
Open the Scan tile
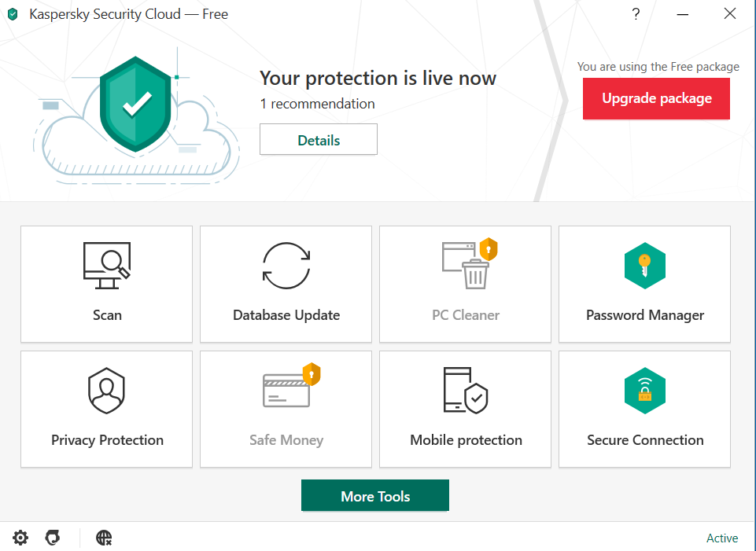[x=106, y=285]
